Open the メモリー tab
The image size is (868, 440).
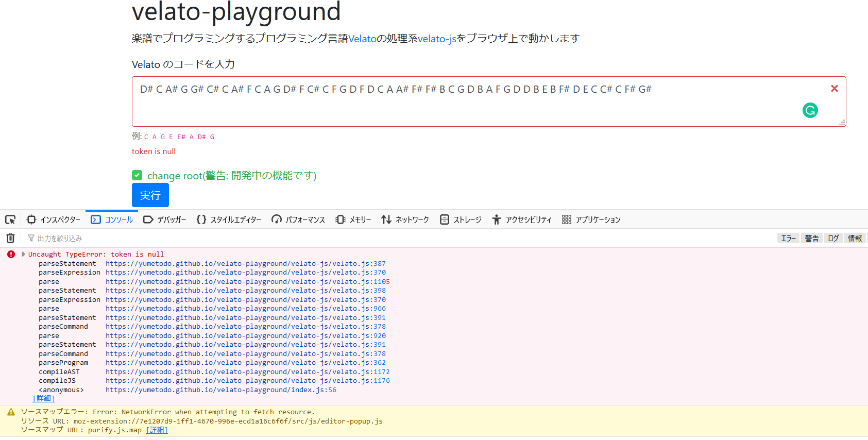coord(353,220)
